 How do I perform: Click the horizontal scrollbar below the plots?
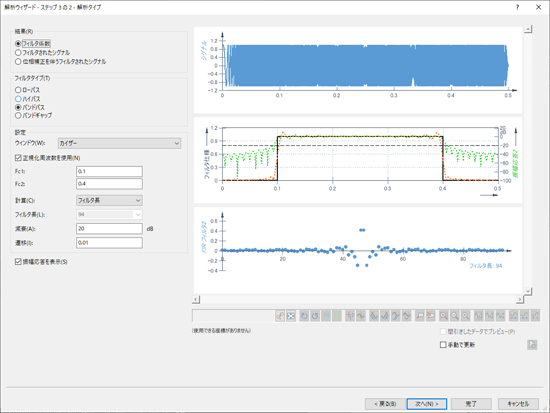(358, 300)
